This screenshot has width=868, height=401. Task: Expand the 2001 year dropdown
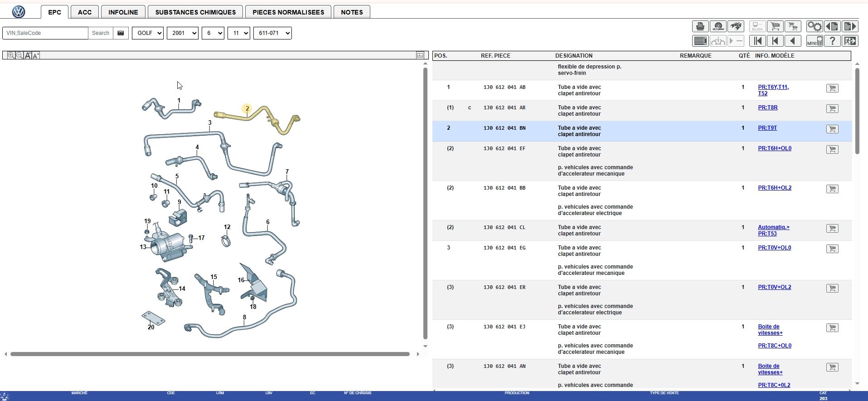[182, 33]
